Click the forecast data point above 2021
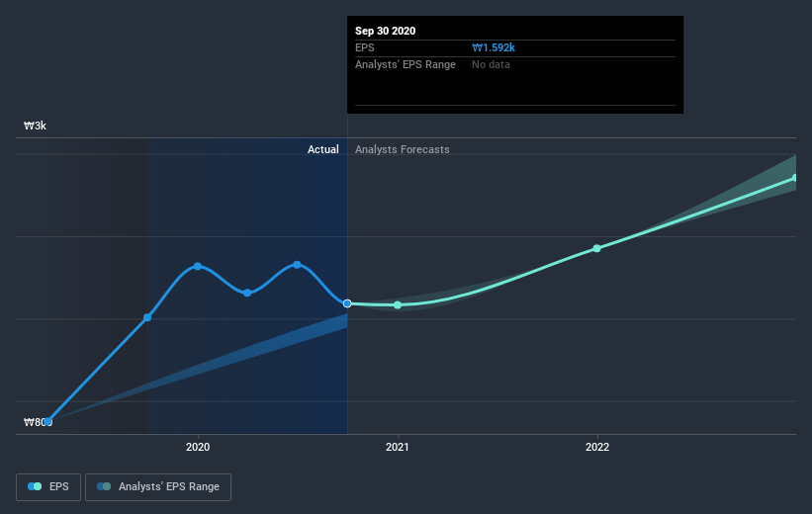812x514 pixels. click(398, 304)
